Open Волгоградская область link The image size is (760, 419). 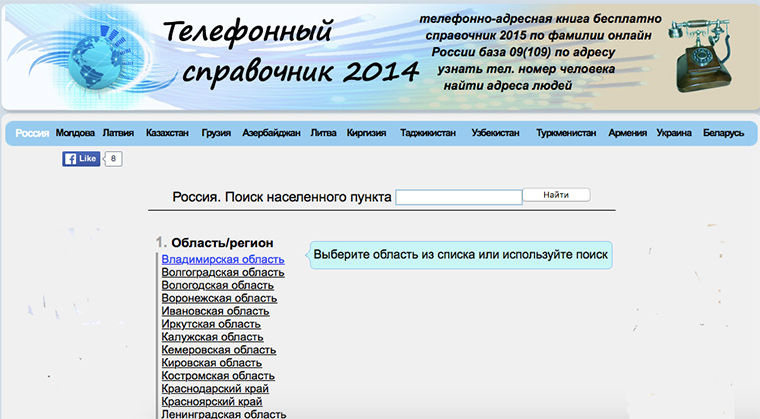tap(223, 273)
